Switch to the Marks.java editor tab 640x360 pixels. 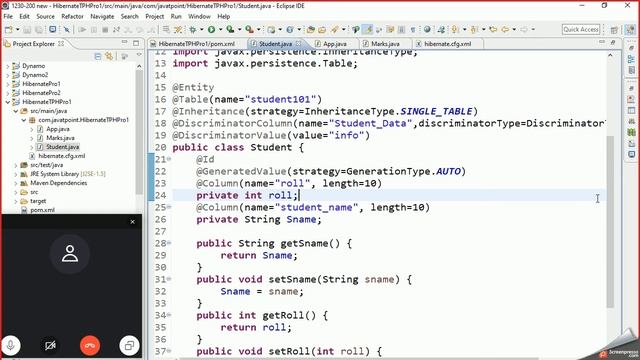tap(385, 44)
